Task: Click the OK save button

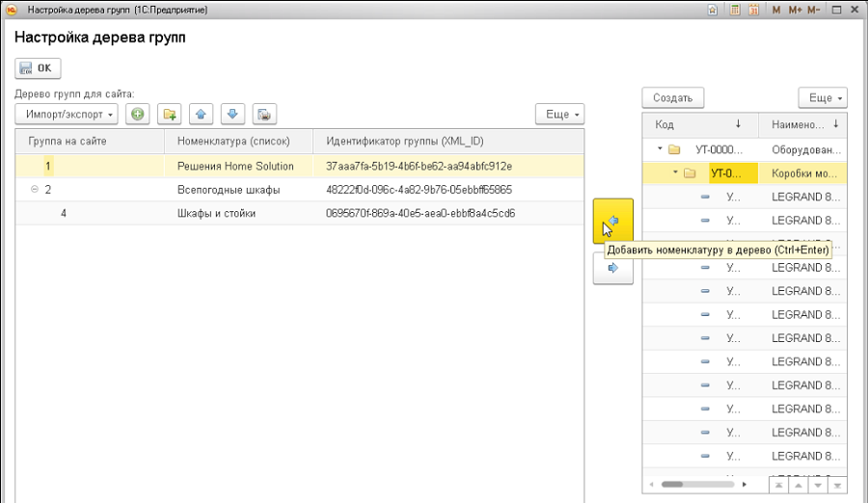Action: coord(38,68)
